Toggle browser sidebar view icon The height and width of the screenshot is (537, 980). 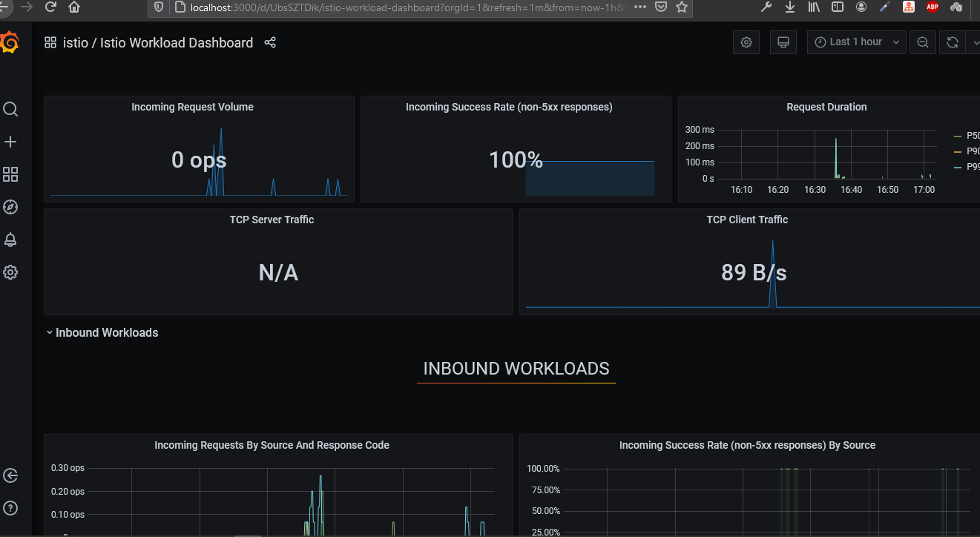[838, 7]
